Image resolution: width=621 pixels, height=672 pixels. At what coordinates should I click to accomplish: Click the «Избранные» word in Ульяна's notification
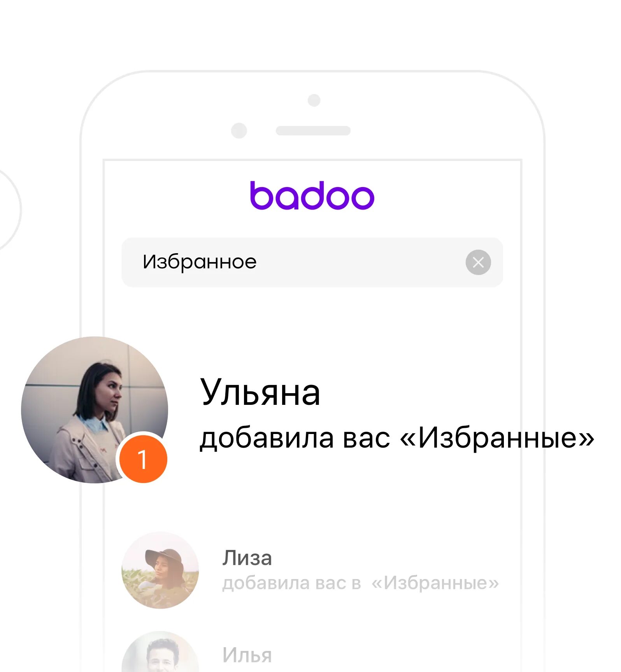[497, 438]
